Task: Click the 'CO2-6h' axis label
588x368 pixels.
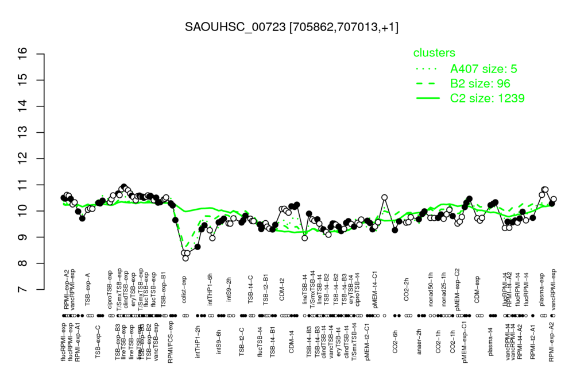Action: coord(395,342)
